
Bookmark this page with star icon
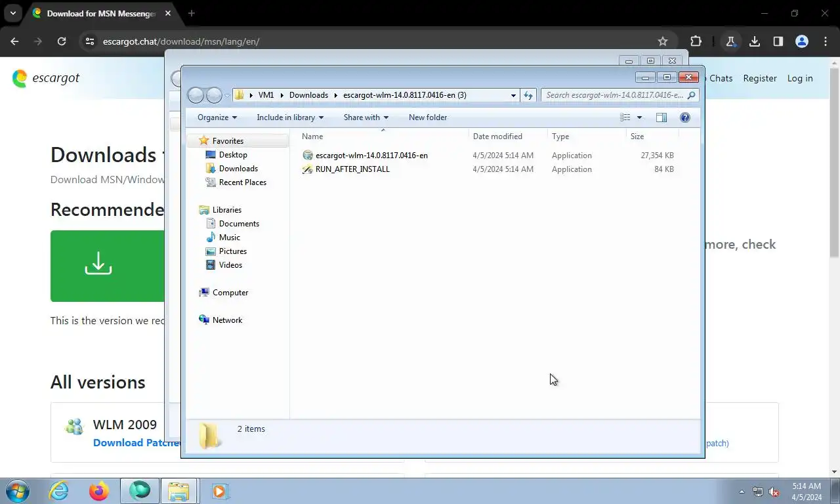(663, 41)
